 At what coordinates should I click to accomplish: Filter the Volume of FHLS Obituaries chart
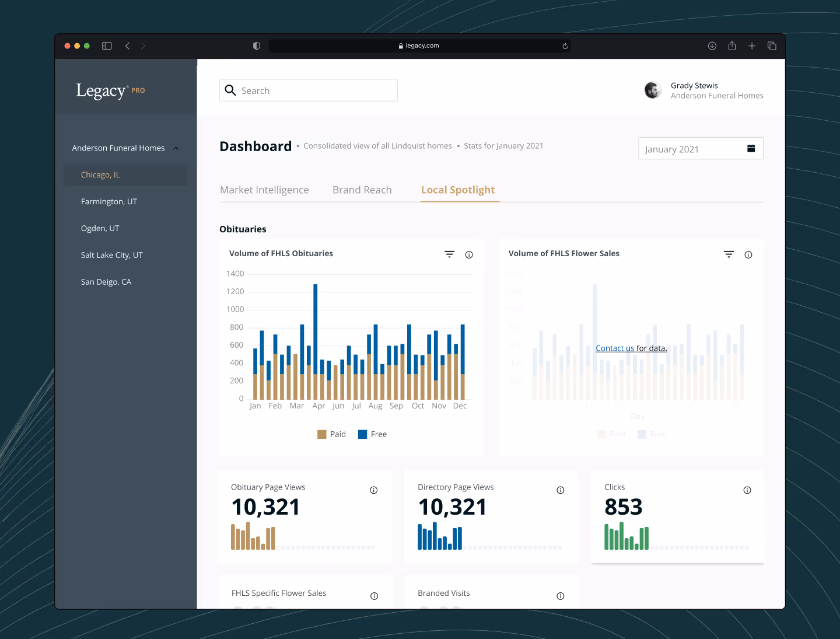pos(449,254)
